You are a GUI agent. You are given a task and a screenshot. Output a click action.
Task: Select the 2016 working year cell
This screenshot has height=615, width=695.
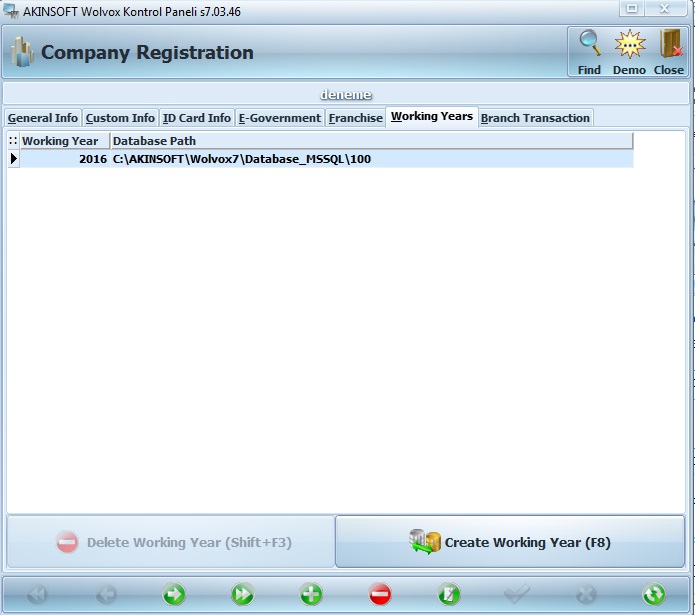[65, 159]
